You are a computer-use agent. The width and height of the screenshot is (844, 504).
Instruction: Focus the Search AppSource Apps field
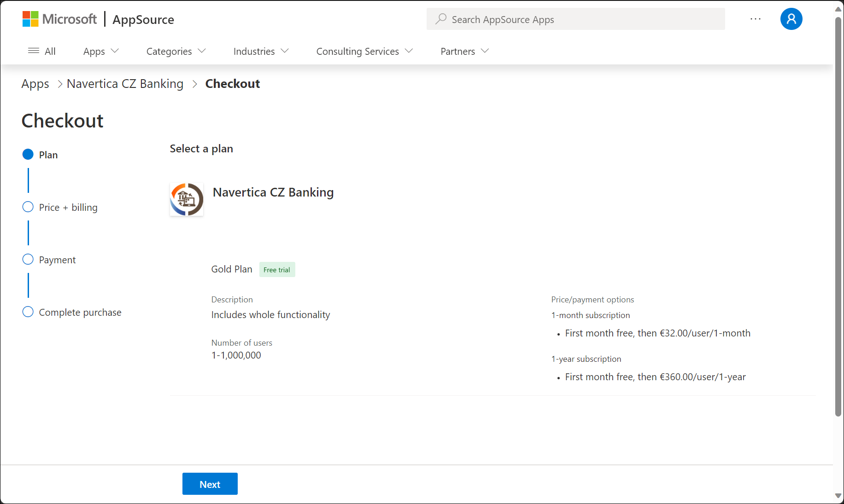pos(575,19)
